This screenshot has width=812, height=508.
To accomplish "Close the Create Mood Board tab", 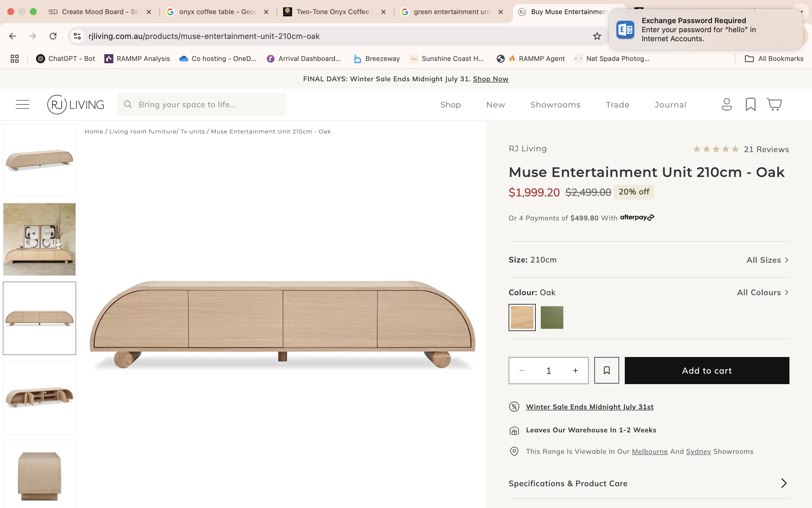I will tap(149, 12).
